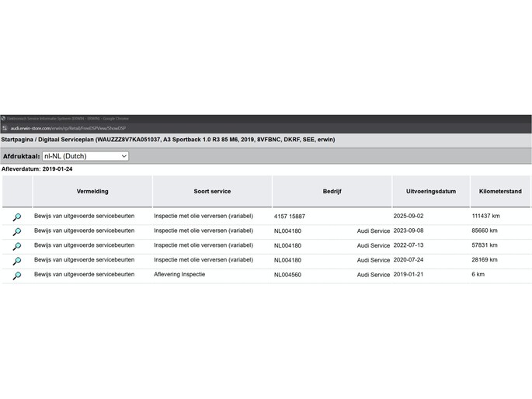Click the Uitvoeringsdatum column header
Image resolution: width=532 pixels, height=399 pixels.
click(x=430, y=191)
